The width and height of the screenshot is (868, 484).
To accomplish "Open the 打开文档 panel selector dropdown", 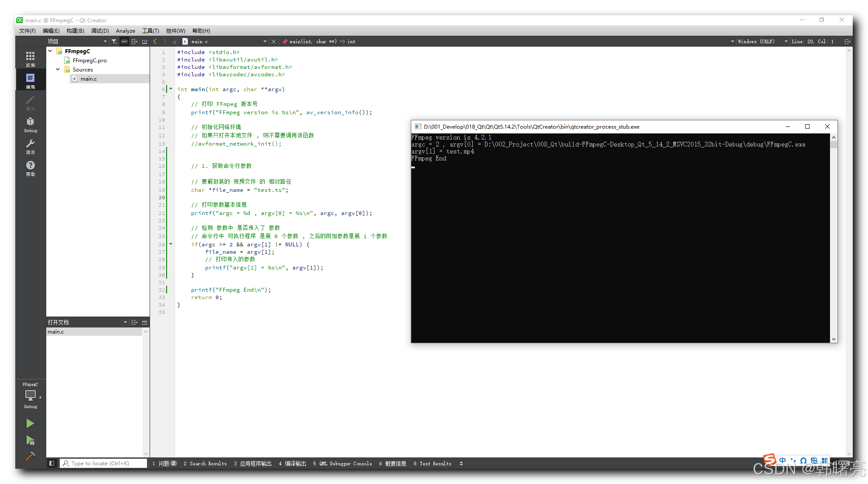I will tap(125, 322).
